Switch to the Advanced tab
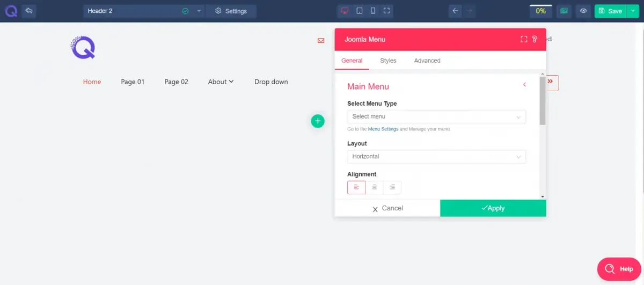644x285 pixels. coord(427,61)
